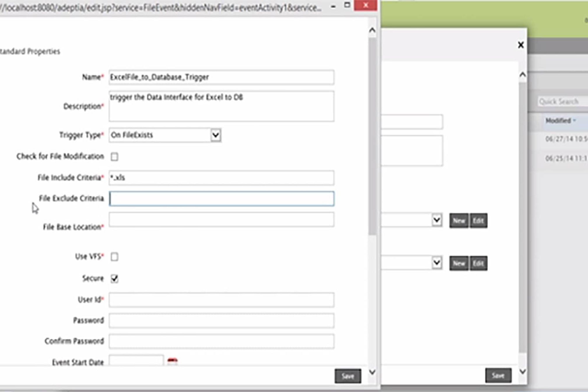The image size is (588, 392).
Task: Click the File Base Location field
Action: tap(221, 220)
